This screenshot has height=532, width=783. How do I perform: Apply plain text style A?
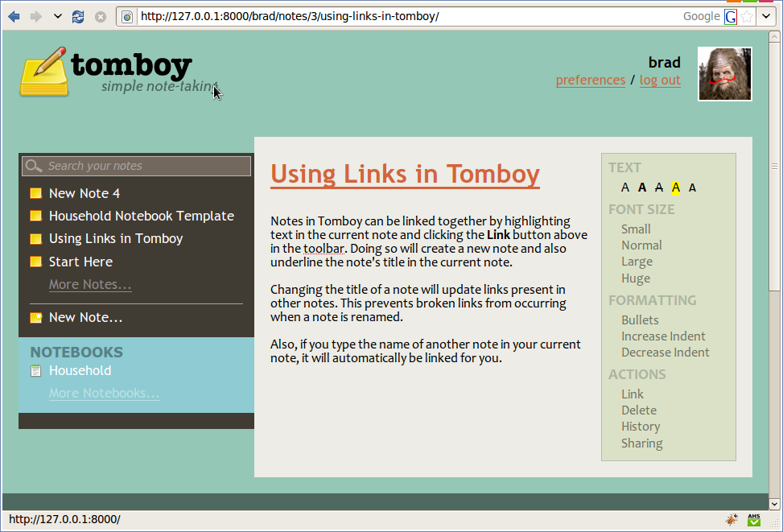click(x=625, y=188)
